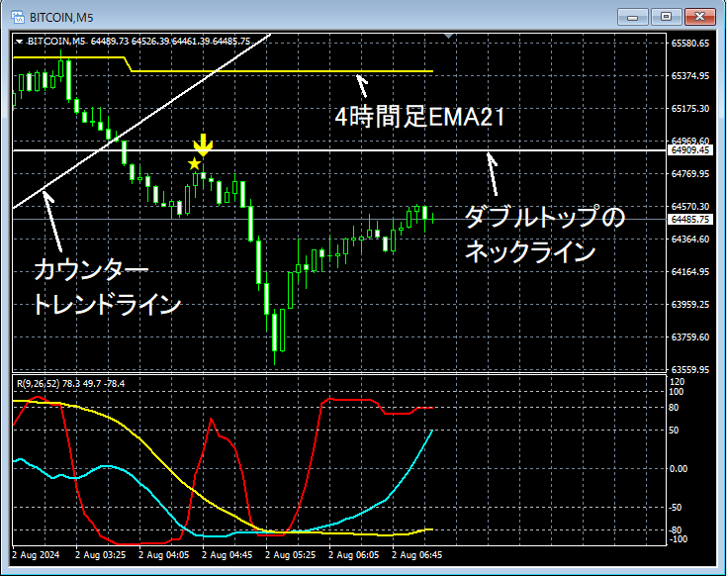Screen dimensions: 728x576
Task: Click the 2 Aug 04:05 time label
Action: pyautogui.click(x=164, y=555)
